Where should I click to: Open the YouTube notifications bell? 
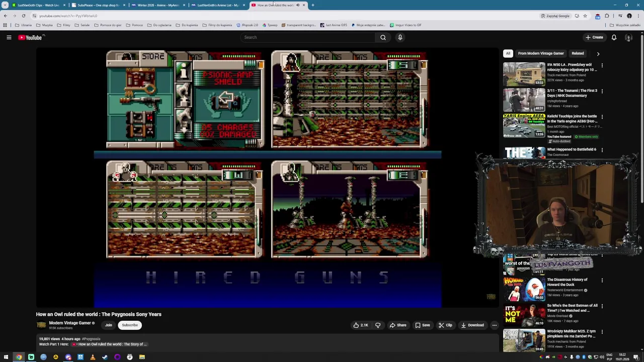point(614,37)
